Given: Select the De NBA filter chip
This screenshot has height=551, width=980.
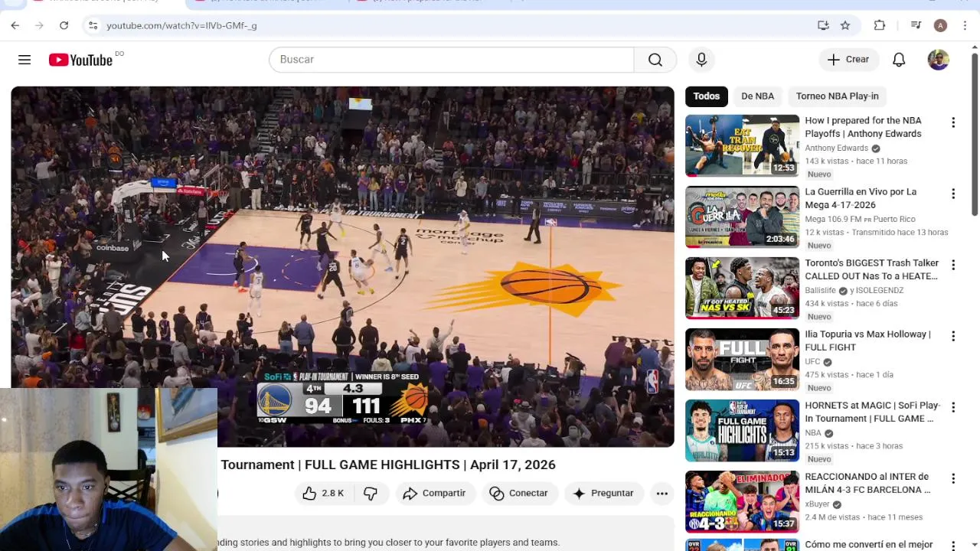Looking at the screenshot, I should (757, 96).
